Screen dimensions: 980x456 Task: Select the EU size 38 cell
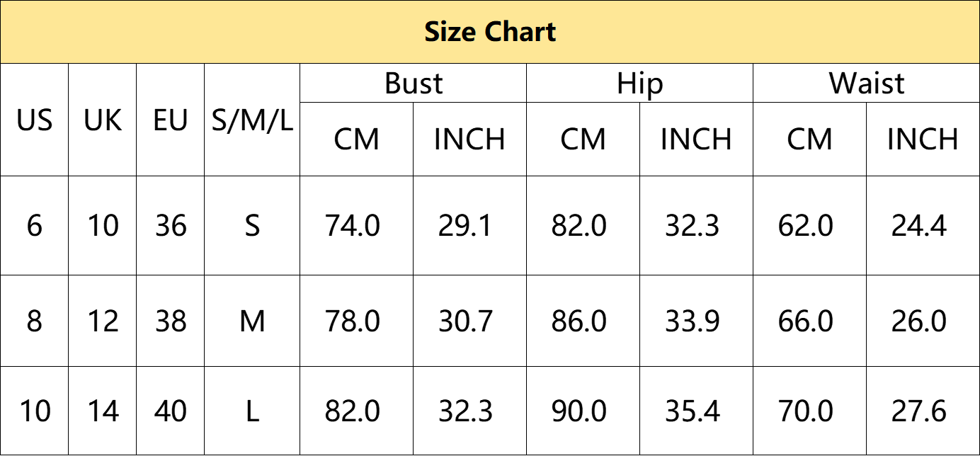click(x=171, y=321)
